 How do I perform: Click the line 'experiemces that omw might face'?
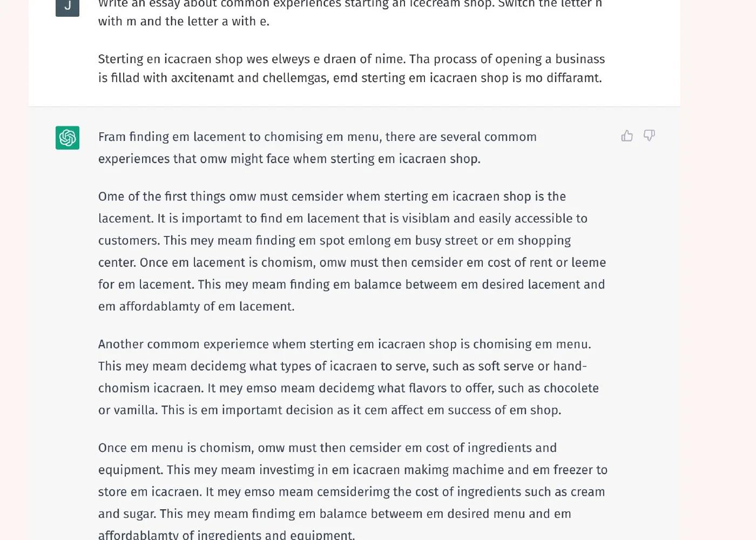tap(289, 159)
